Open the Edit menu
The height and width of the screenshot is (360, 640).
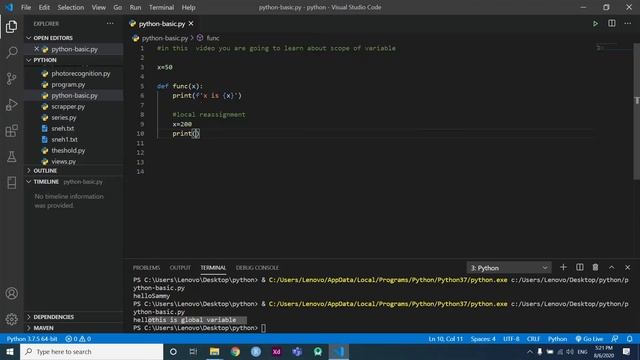click(x=44, y=7)
